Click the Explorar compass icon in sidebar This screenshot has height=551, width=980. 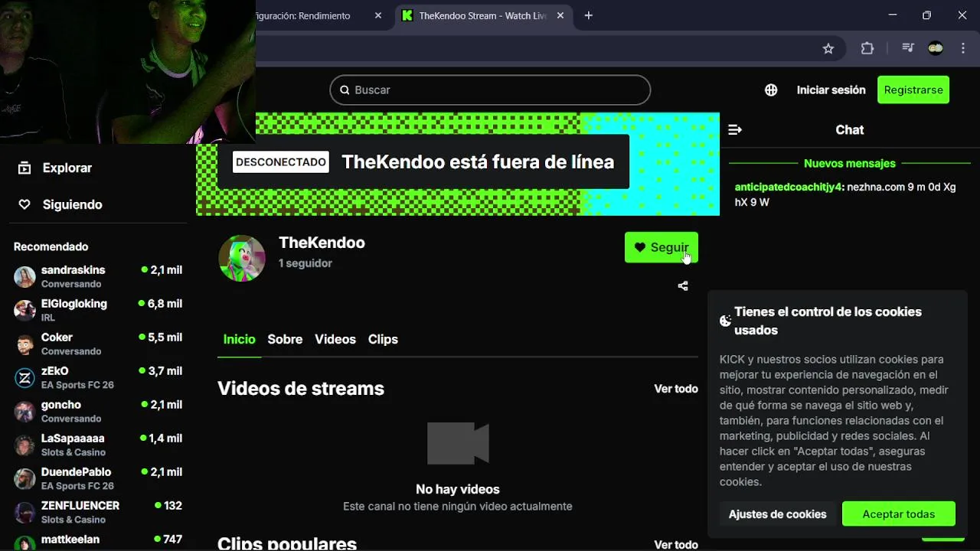24,168
